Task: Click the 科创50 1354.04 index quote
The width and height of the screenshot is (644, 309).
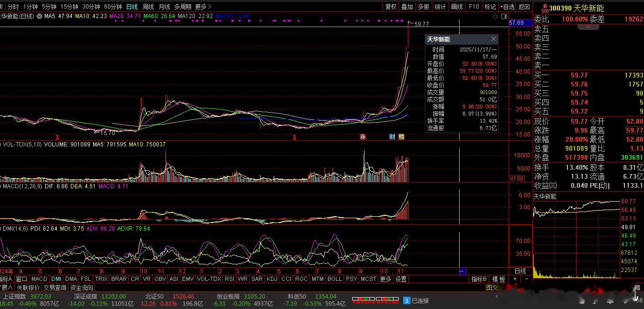Action: pyautogui.click(x=313, y=296)
